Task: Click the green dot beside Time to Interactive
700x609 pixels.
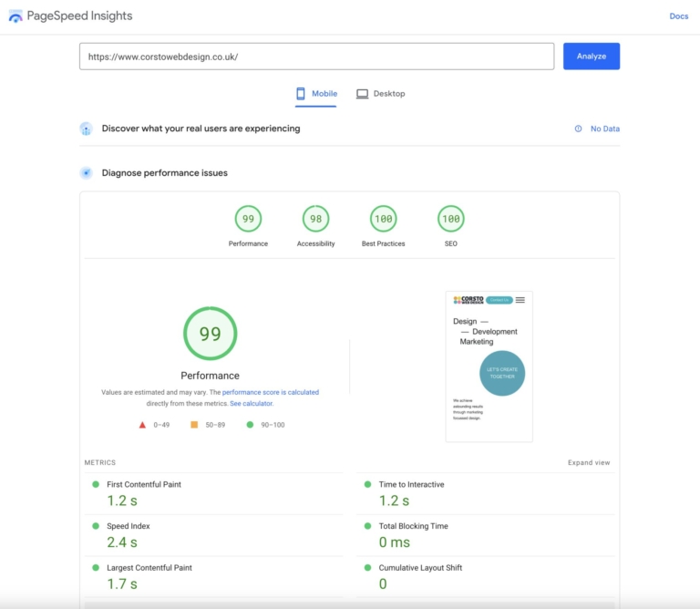Action: [x=368, y=484]
